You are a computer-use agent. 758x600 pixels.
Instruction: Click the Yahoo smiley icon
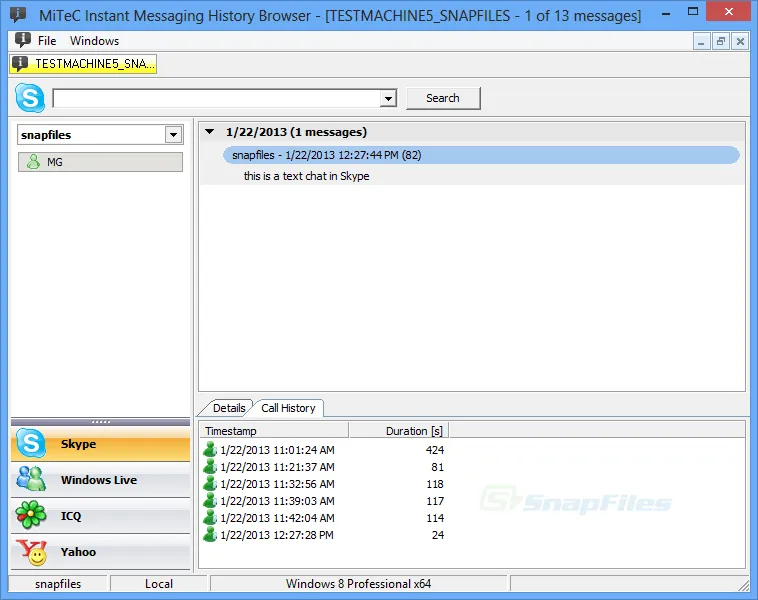[x=31, y=552]
